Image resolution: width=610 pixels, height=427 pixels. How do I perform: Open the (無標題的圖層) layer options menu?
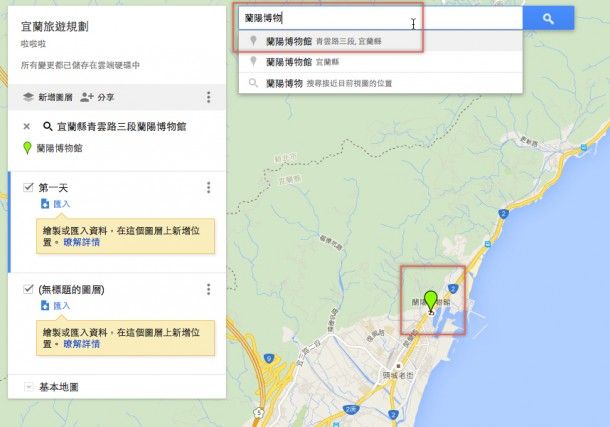pos(209,289)
